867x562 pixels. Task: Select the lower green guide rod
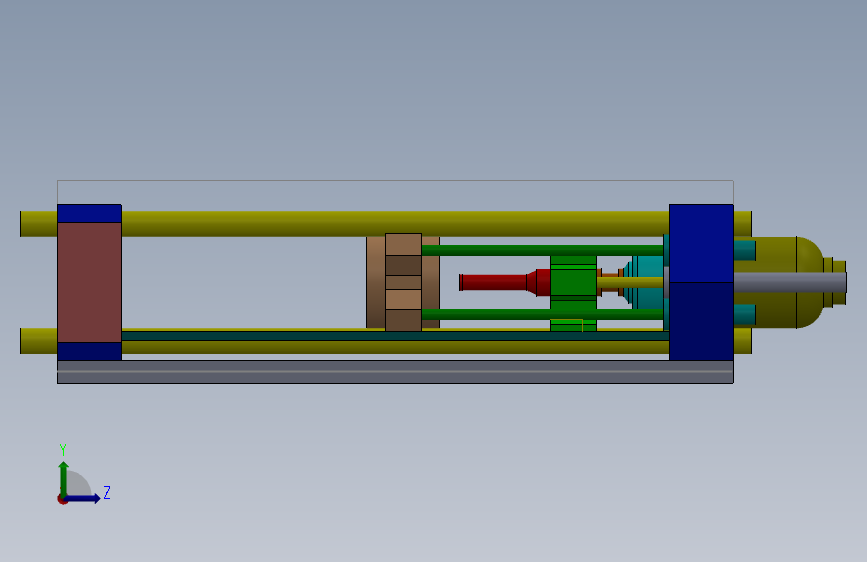point(542,314)
